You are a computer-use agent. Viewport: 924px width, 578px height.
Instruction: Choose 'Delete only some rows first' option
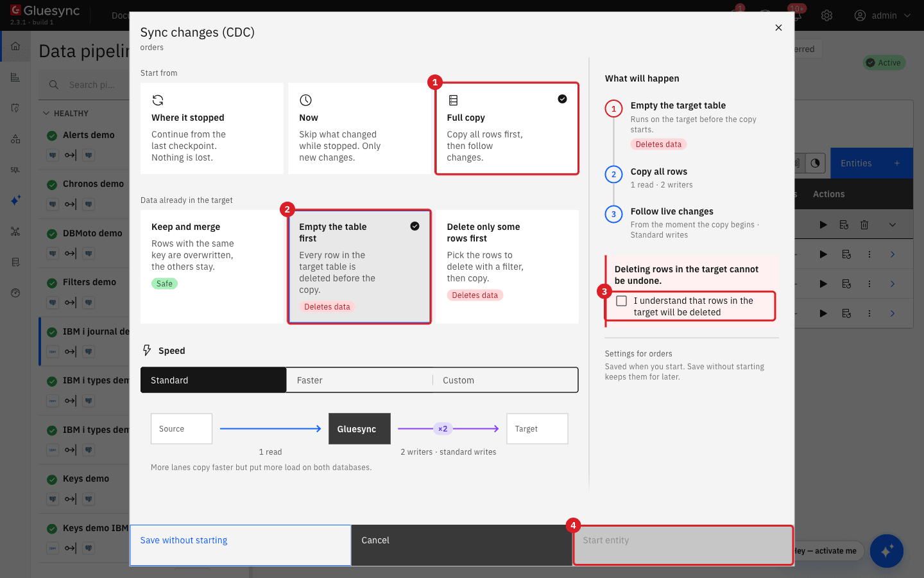(x=507, y=267)
